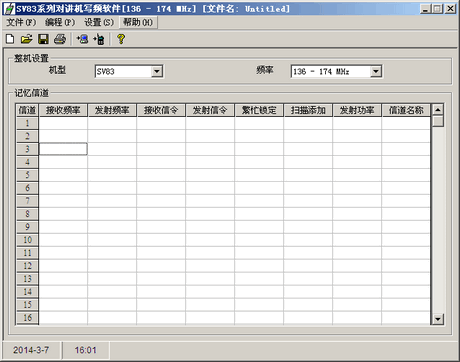Save file using the floppy disk icon
The width and height of the screenshot is (460, 362).
coord(43,39)
